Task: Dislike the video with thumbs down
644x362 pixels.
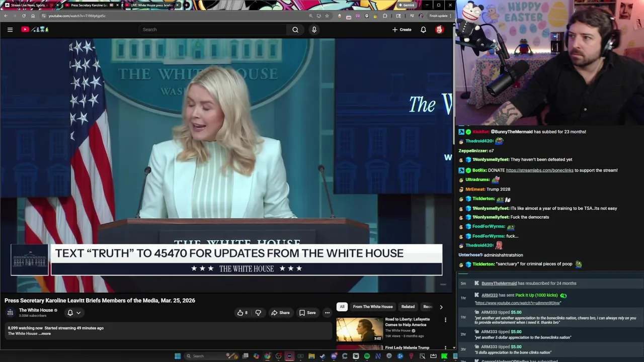Action: point(258,313)
